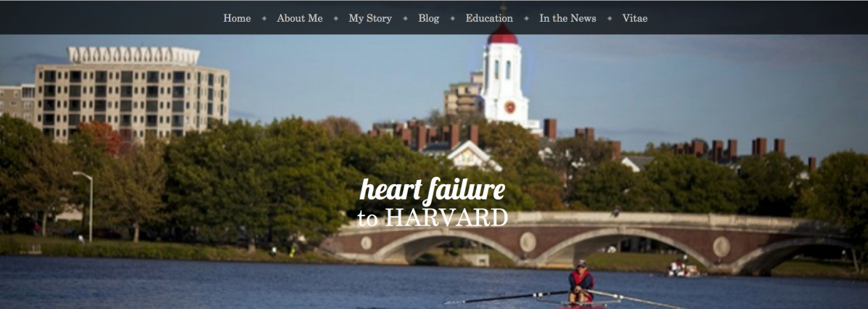868x309 pixels.
Task: Open the Home page
Action: 237,18
